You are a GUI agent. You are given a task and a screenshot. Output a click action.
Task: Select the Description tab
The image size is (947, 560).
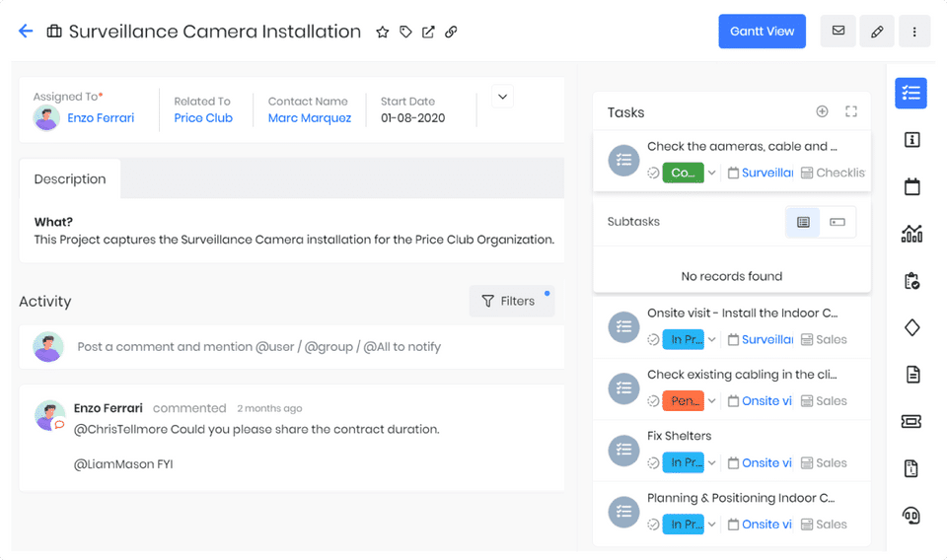pyautogui.click(x=70, y=179)
